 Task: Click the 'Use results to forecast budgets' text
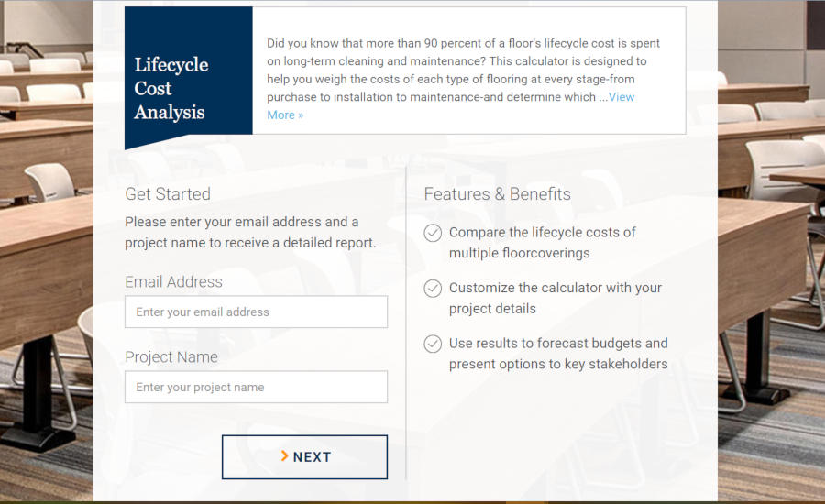[x=557, y=354]
